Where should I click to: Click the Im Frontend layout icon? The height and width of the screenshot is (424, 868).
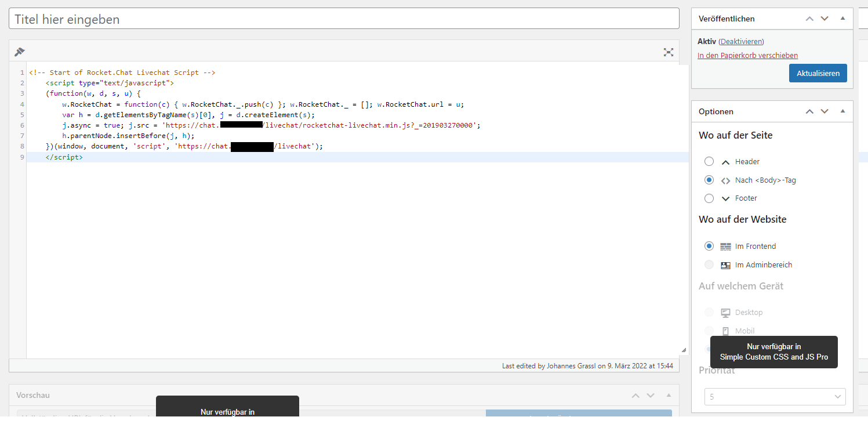pyautogui.click(x=725, y=247)
